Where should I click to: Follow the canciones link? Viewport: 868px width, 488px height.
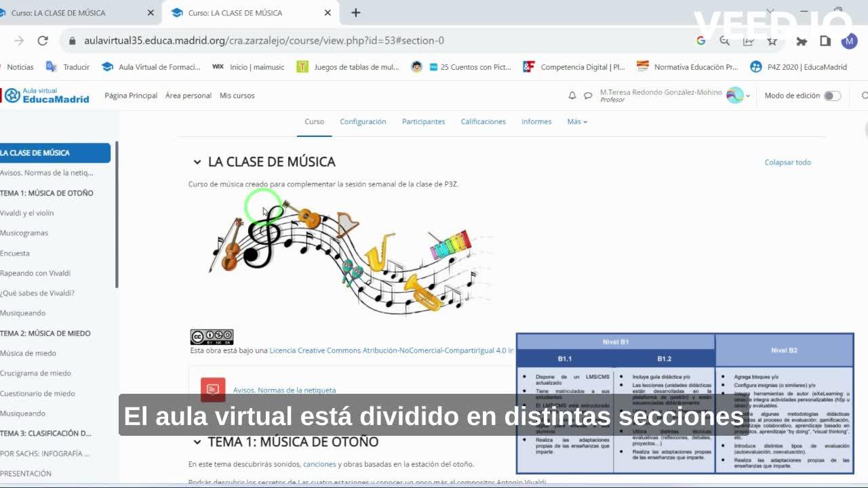pos(319,464)
